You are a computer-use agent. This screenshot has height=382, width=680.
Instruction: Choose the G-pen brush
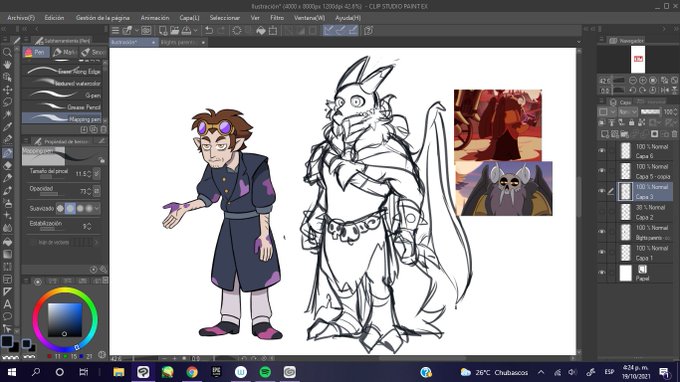62,95
